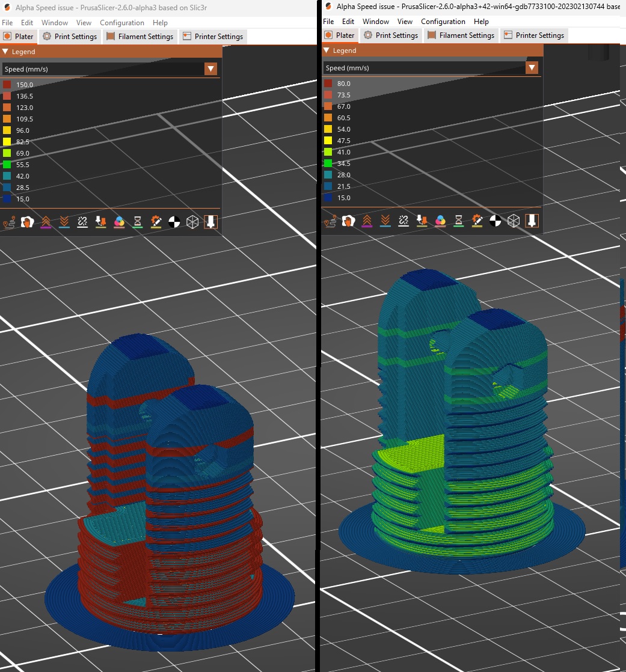Toggle Center of gravity icon in left window
Image resolution: width=626 pixels, height=672 pixels.
174,222
